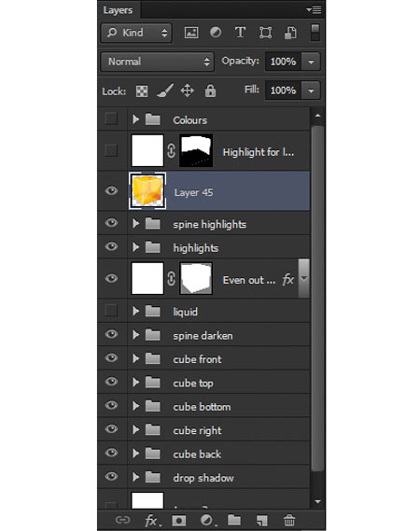Filter layers by adjustment layers icon
The image size is (420, 531).
click(x=216, y=33)
